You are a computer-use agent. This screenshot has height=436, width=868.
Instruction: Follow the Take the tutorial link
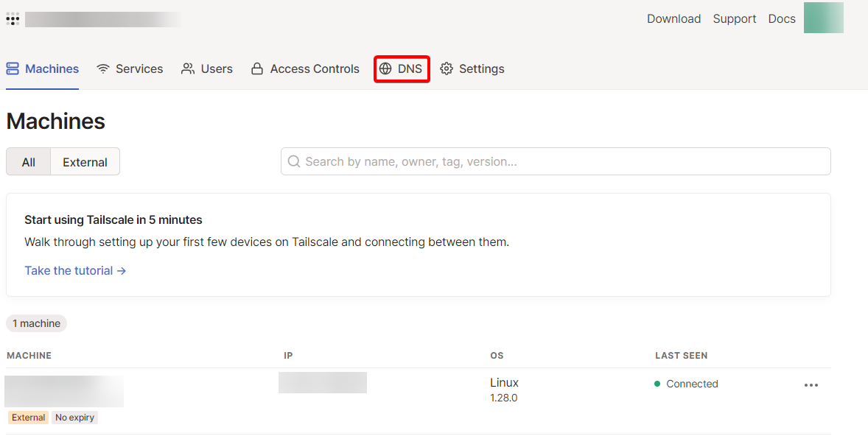[75, 270]
